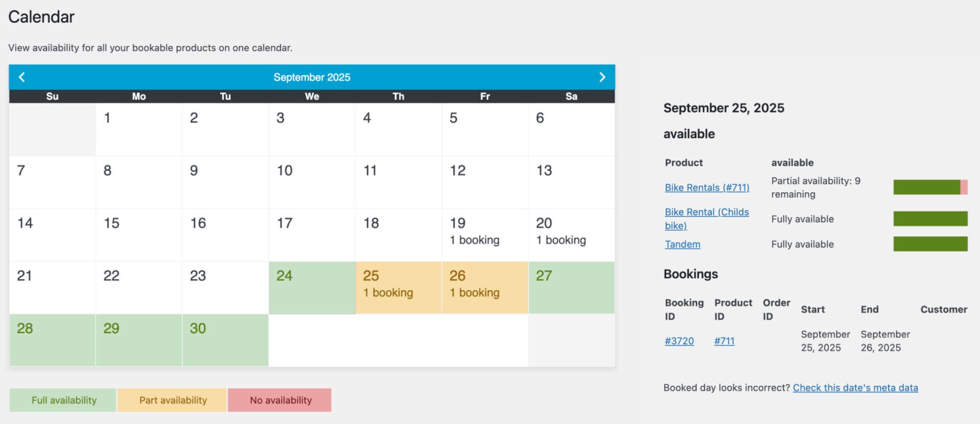
Task: Go to previous month with left arrow
Action: tap(21, 77)
